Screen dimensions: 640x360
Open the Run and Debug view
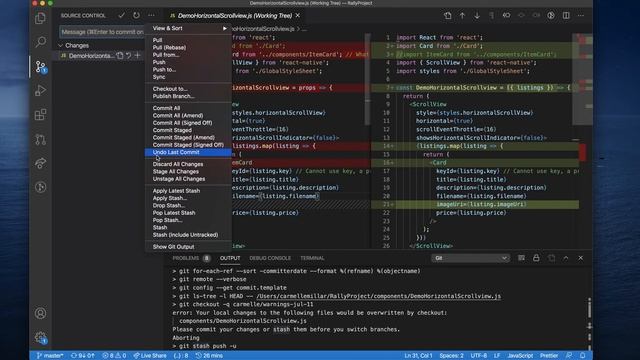pos(40,91)
